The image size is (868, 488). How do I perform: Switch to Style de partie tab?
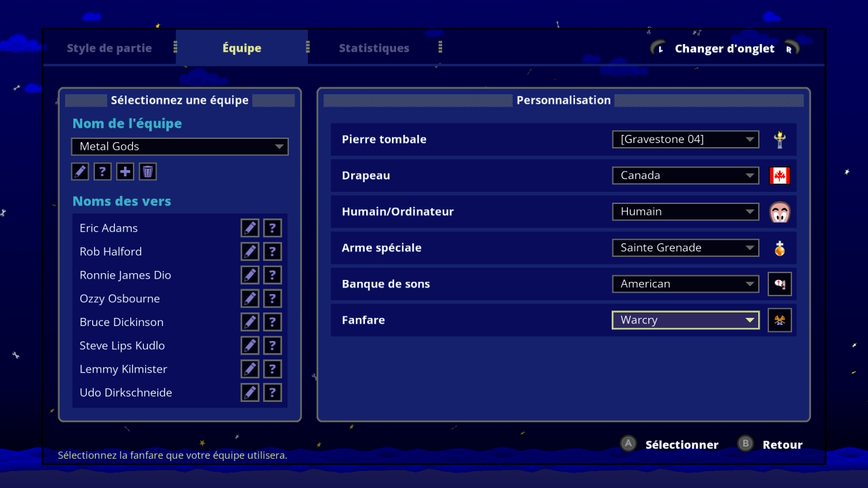click(x=109, y=48)
